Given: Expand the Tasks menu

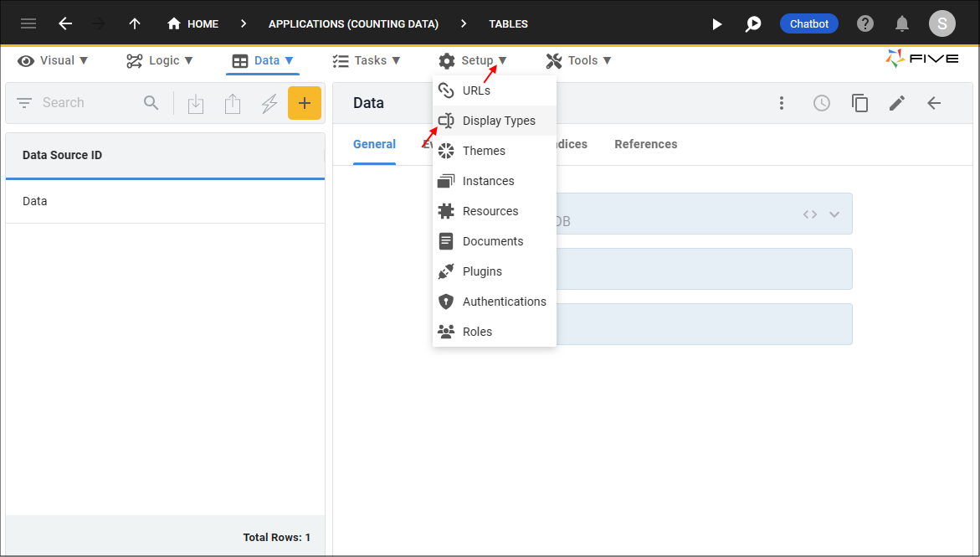Looking at the screenshot, I should click(x=367, y=60).
